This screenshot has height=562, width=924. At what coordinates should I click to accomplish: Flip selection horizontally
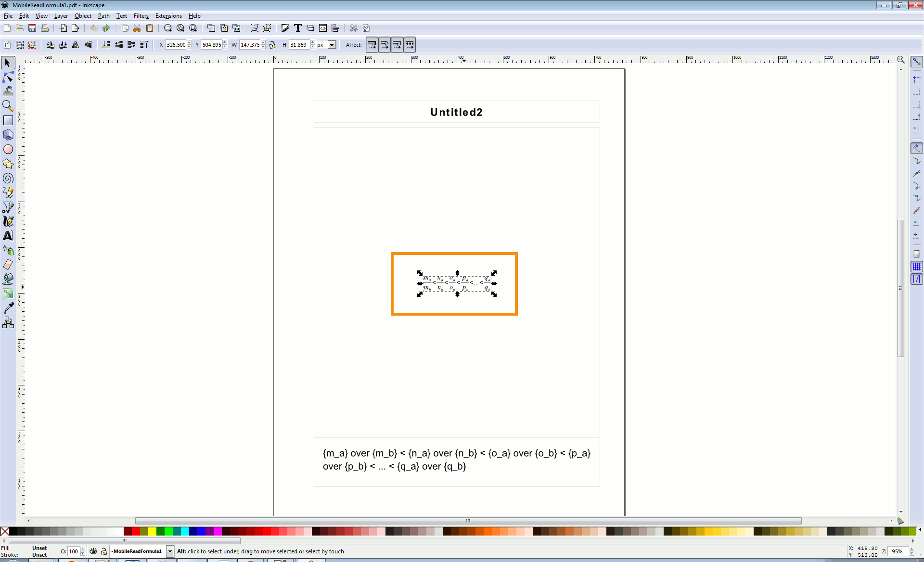76,45
